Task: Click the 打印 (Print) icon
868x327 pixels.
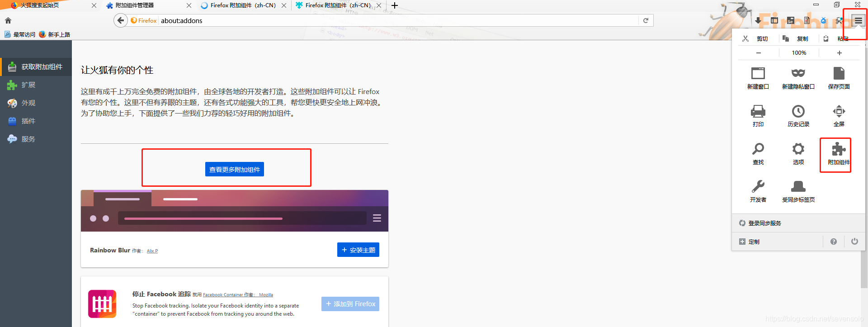Action: click(x=758, y=116)
